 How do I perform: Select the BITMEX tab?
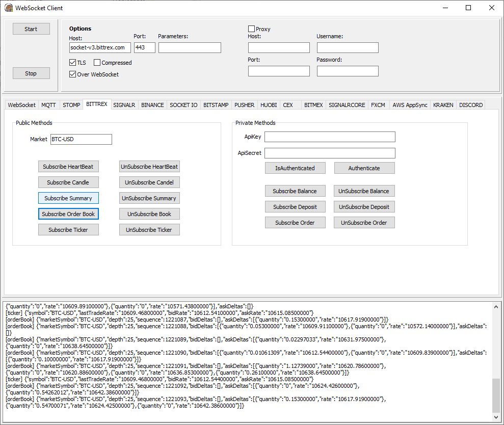[x=313, y=105]
